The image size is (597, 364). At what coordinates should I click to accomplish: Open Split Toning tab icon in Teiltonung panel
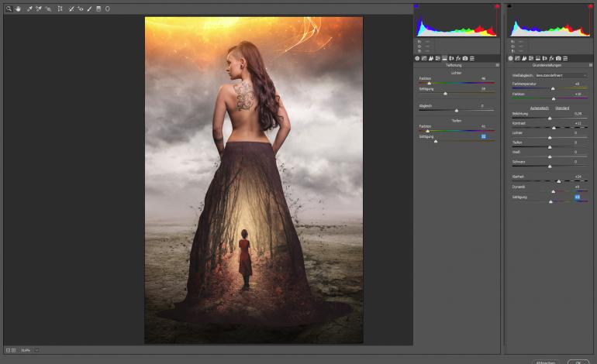point(445,58)
